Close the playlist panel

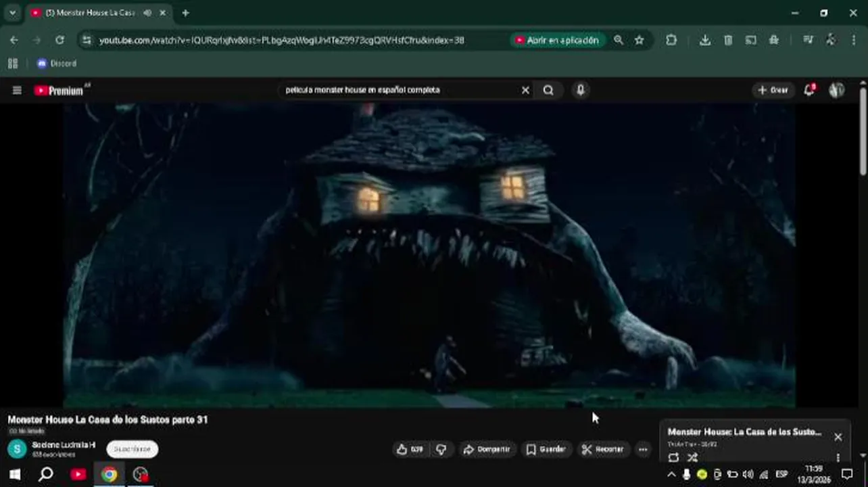coord(838,437)
